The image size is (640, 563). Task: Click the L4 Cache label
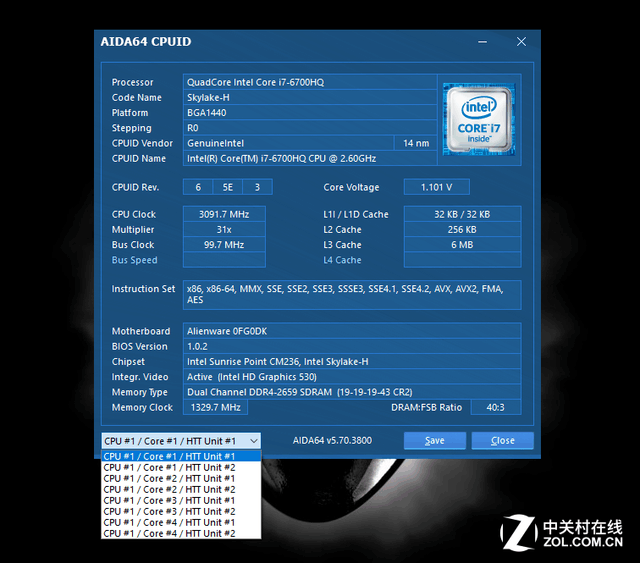click(x=342, y=260)
